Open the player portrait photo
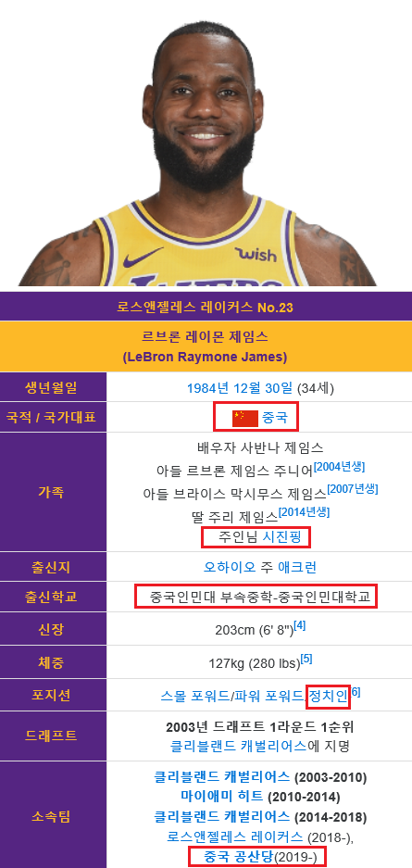The width and height of the screenshot is (412, 868). [206, 144]
